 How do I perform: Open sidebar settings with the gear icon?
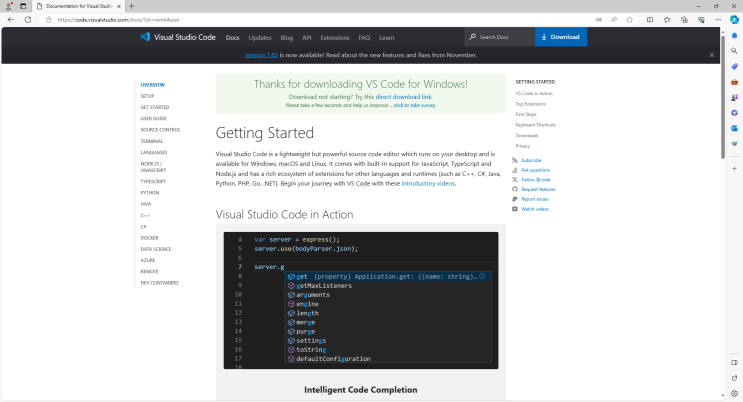coord(734,393)
